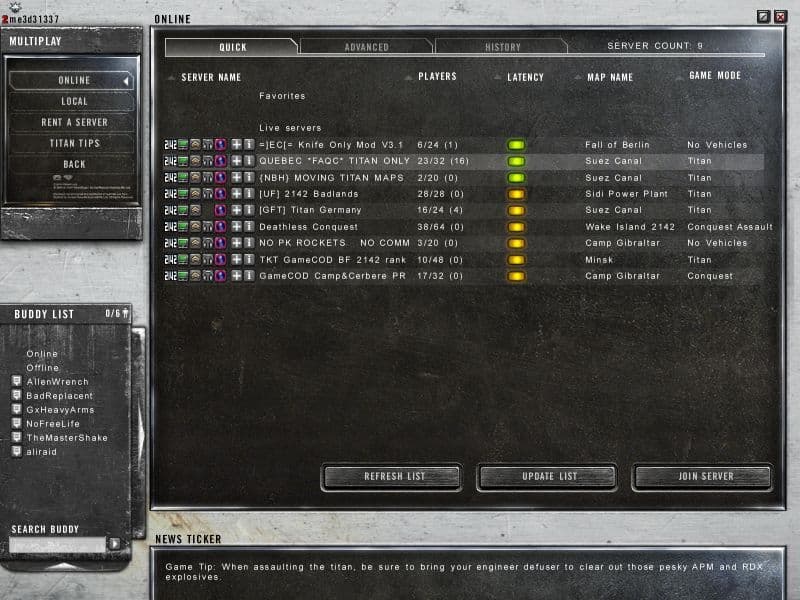Click the Search Buddy input field
The image size is (800, 600).
point(57,544)
